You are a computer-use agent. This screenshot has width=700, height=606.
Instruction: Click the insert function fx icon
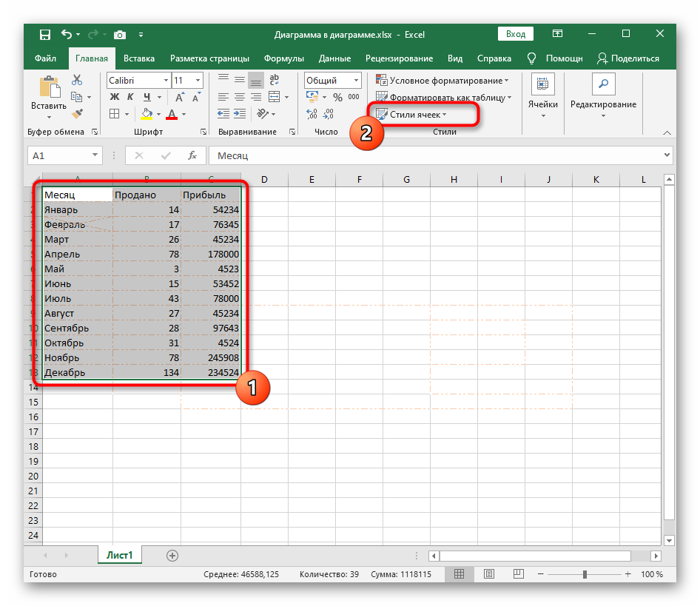click(192, 155)
